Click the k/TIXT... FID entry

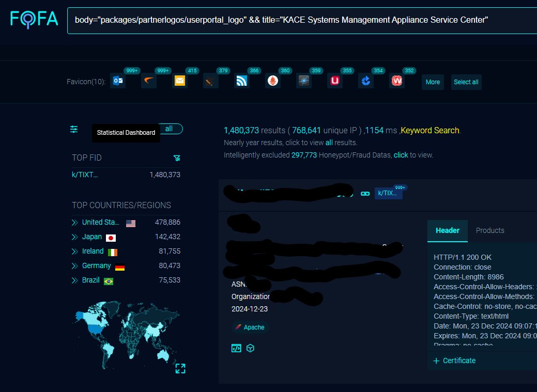[85, 175]
